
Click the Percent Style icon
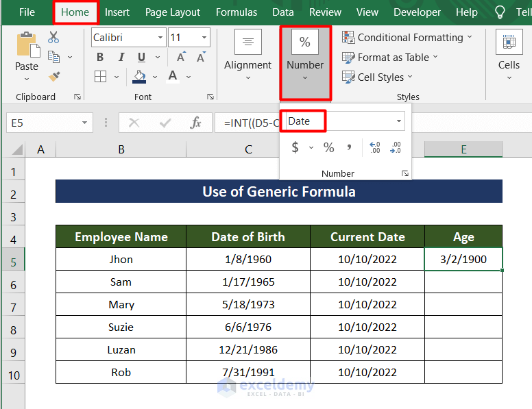point(329,147)
